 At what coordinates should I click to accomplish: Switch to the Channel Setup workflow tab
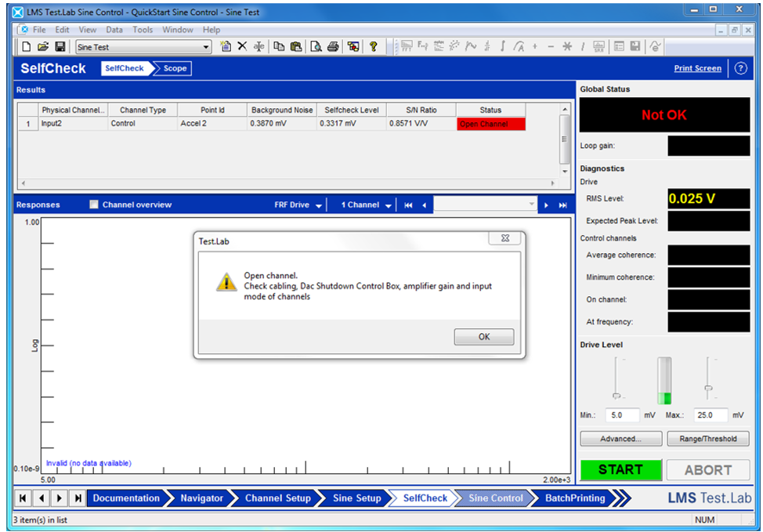point(277,498)
